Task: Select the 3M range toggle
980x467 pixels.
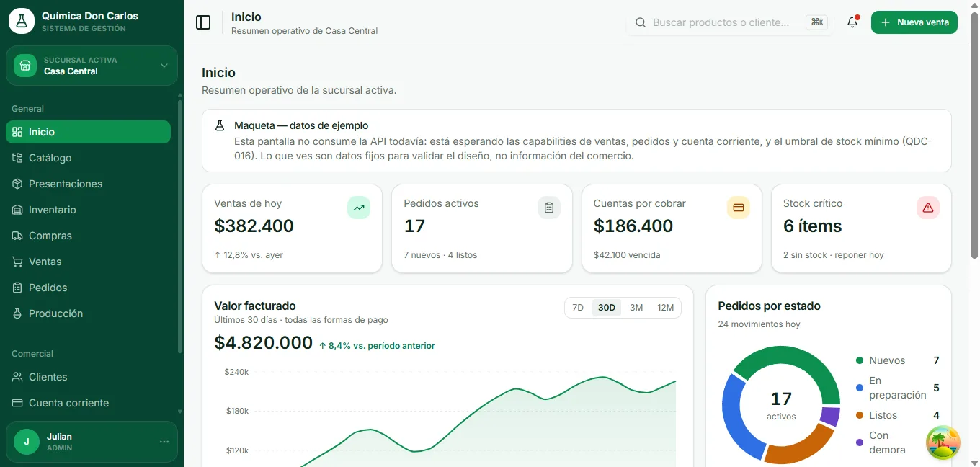Action: [x=636, y=308]
